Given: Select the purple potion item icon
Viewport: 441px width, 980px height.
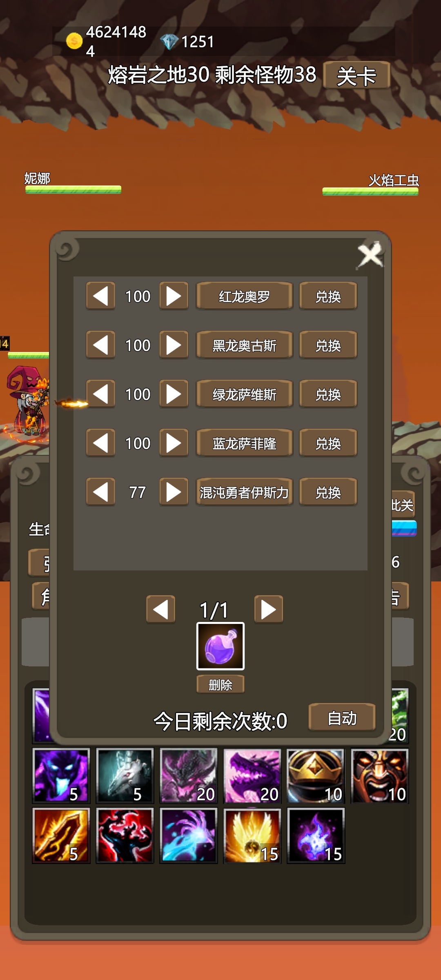Looking at the screenshot, I should tap(220, 646).
